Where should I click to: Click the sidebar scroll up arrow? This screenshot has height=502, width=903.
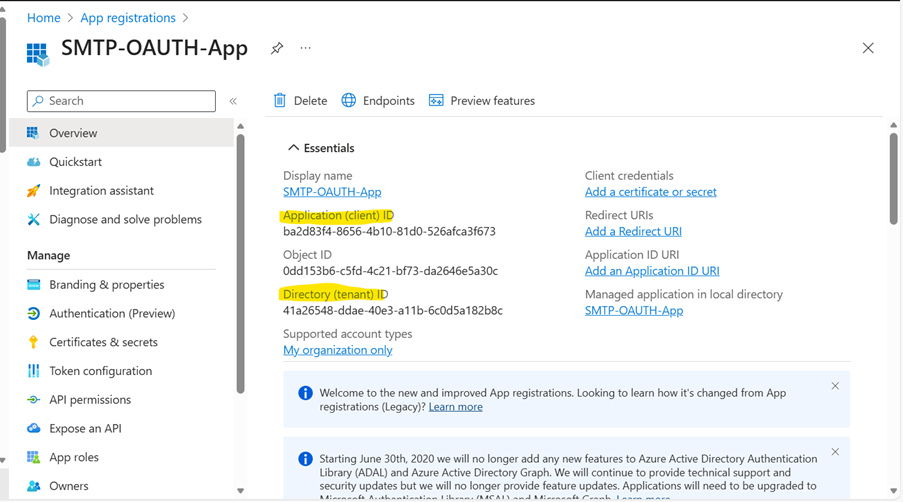[241, 126]
